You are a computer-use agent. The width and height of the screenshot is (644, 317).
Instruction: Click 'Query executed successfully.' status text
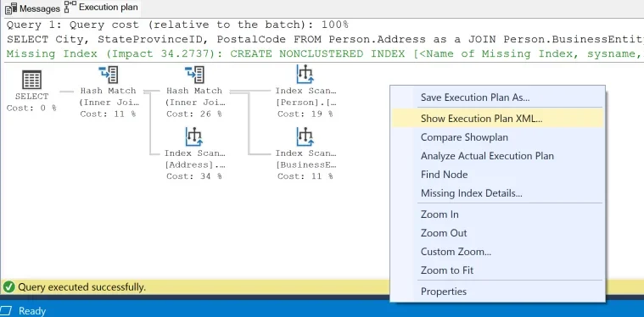pos(81,287)
